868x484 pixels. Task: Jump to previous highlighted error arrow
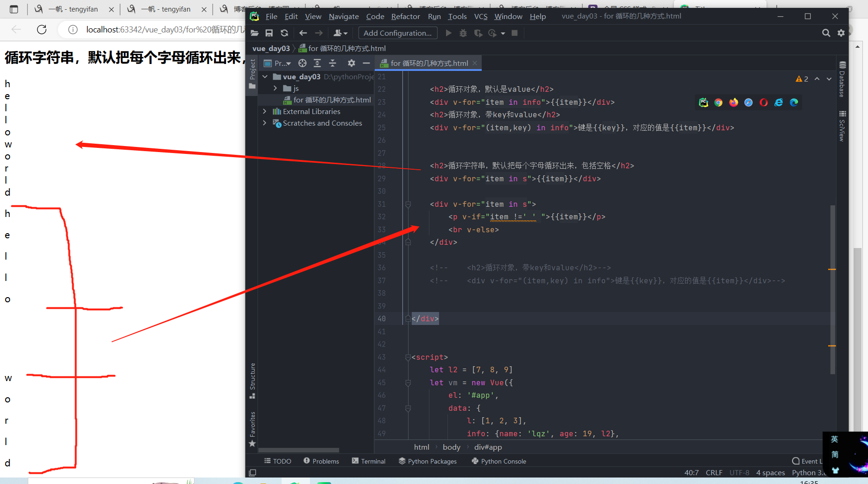click(817, 79)
